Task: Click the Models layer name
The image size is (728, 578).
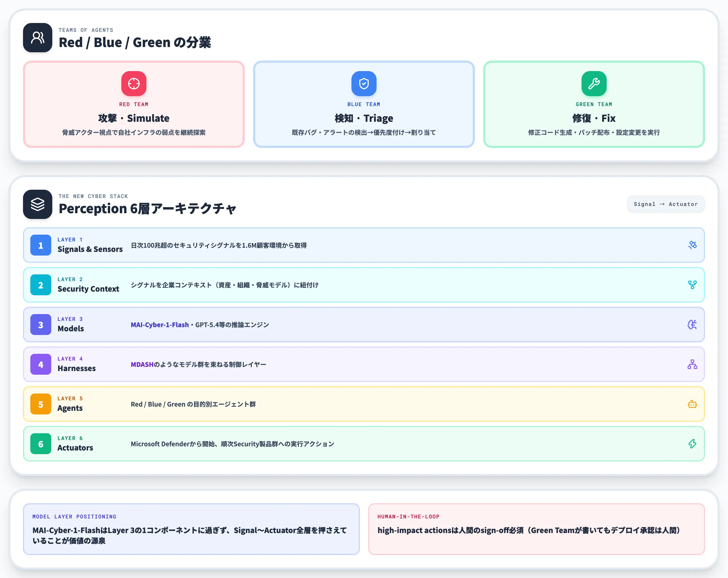Action: pyautogui.click(x=71, y=328)
